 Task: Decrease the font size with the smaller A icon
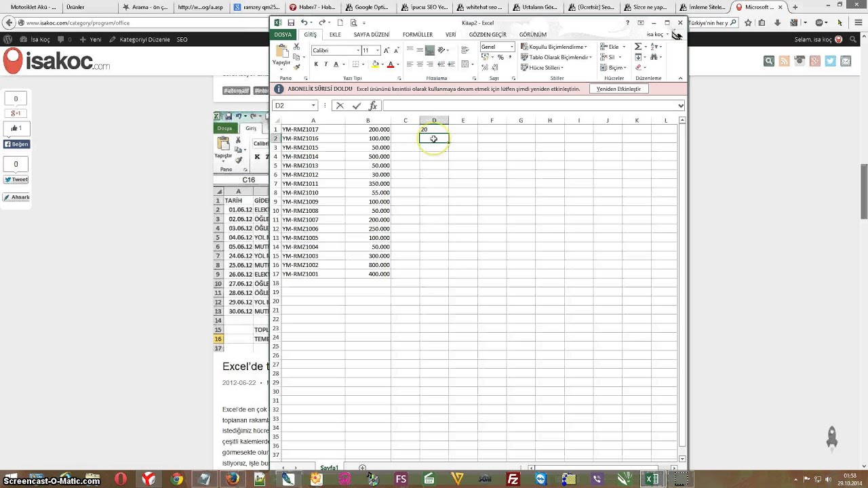pyautogui.click(x=396, y=50)
